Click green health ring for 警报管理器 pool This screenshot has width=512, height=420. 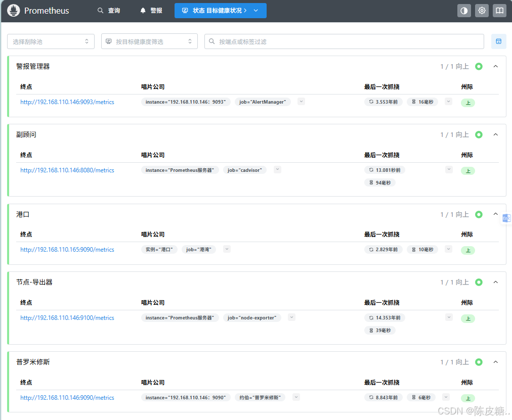pos(479,67)
